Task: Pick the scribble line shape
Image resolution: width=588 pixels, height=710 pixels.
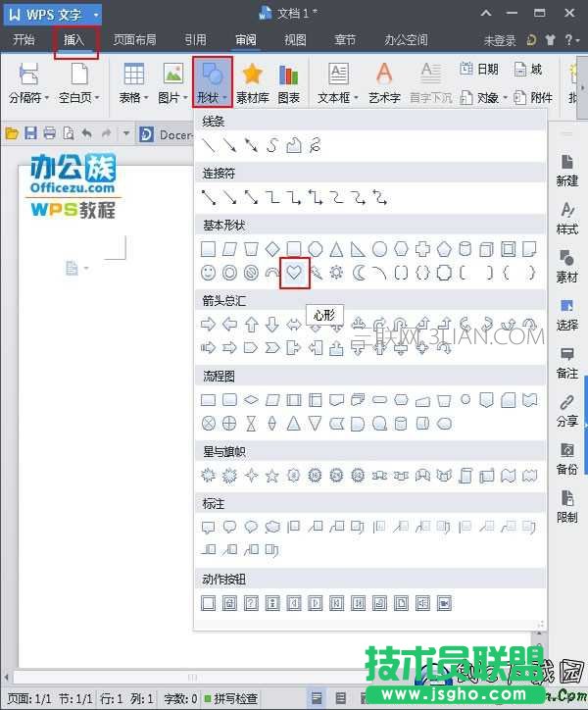Action: coord(315,145)
